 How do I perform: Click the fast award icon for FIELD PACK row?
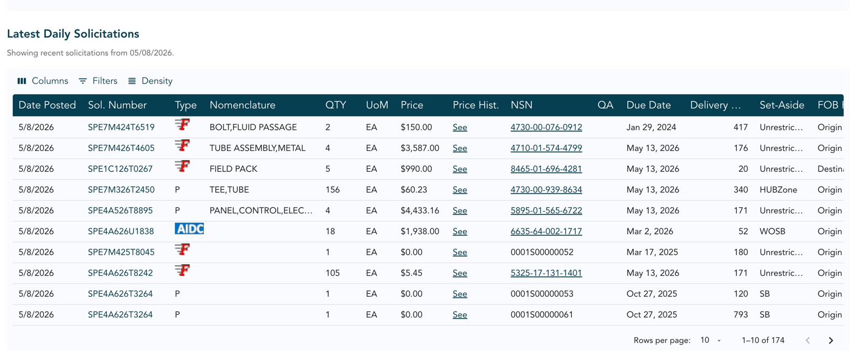click(183, 166)
